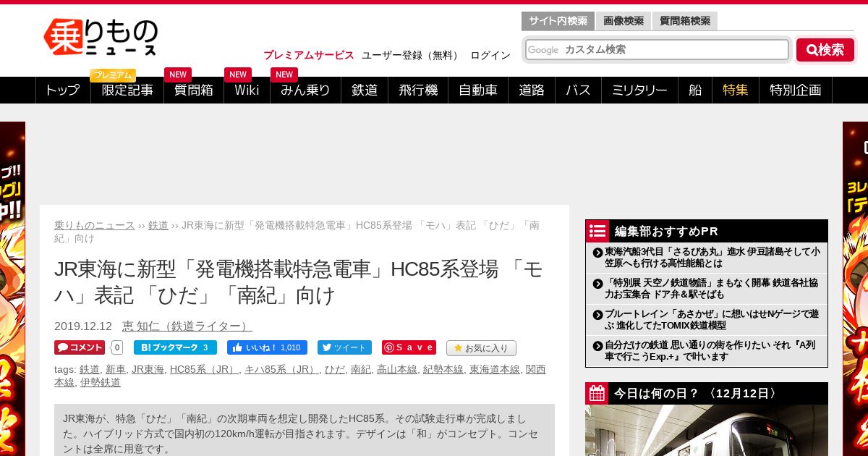This screenshot has height=456, width=868.
Task: Switch to the 画像検索 tab
Action: click(x=624, y=21)
